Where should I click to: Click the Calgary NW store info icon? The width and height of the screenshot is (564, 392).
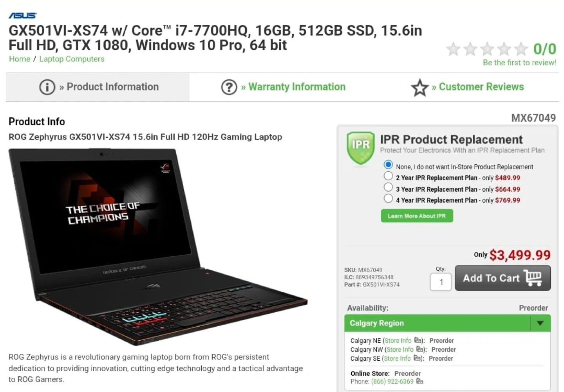420,349
